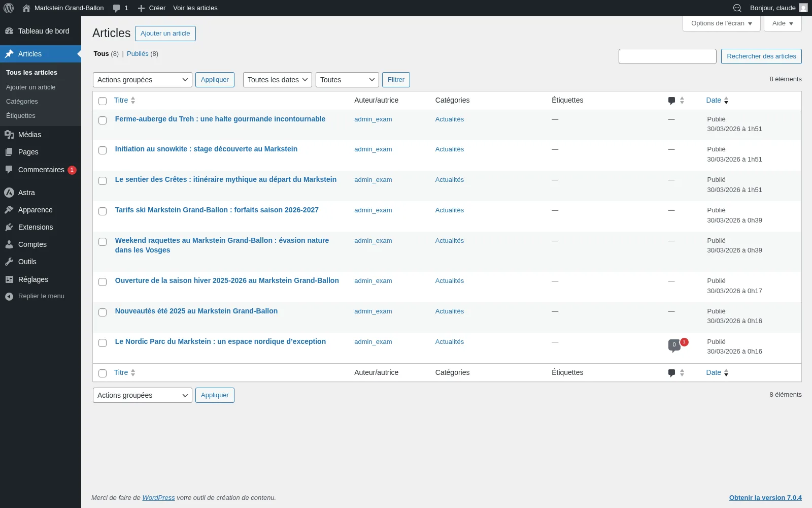Image resolution: width=812 pixels, height=508 pixels.
Task: Open the Tarifs ski Markstein Grand-Ballon article
Action: click(x=217, y=210)
